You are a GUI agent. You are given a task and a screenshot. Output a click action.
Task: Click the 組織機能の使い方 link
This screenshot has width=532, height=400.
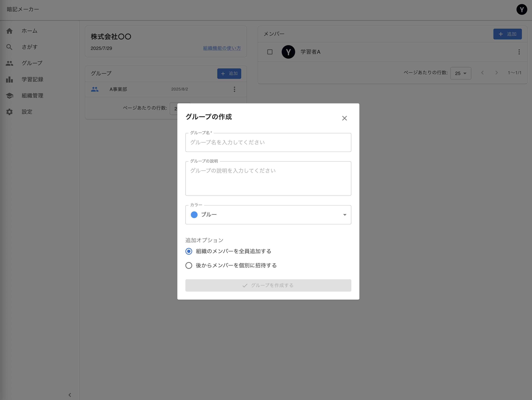pyautogui.click(x=222, y=48)
